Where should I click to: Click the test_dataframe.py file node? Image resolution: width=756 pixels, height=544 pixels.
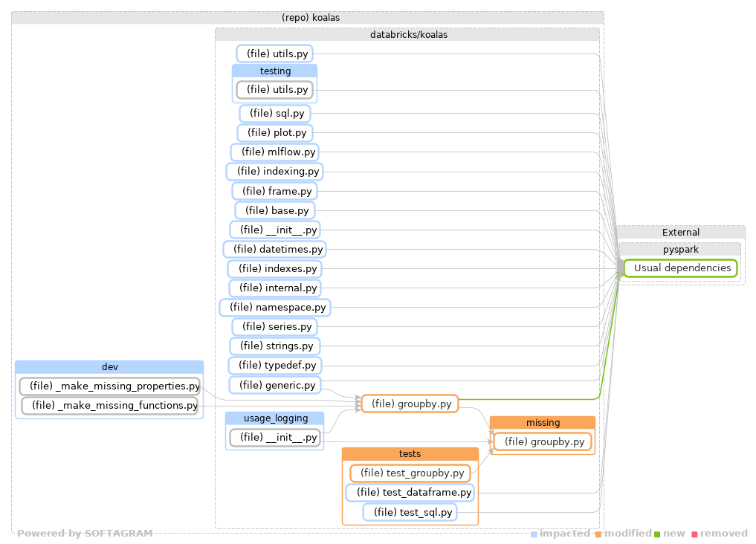pos(410,492)
